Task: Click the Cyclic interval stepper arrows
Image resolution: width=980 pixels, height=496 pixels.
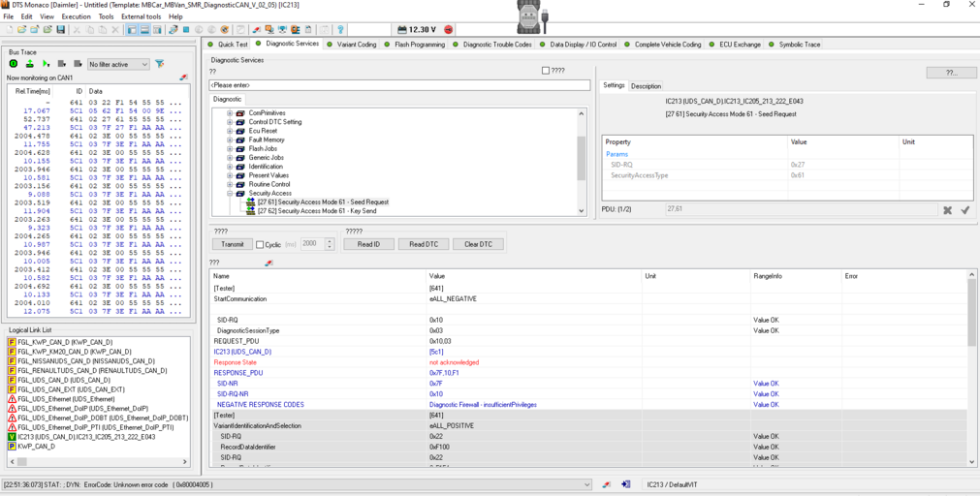Action: coord(331,244)
